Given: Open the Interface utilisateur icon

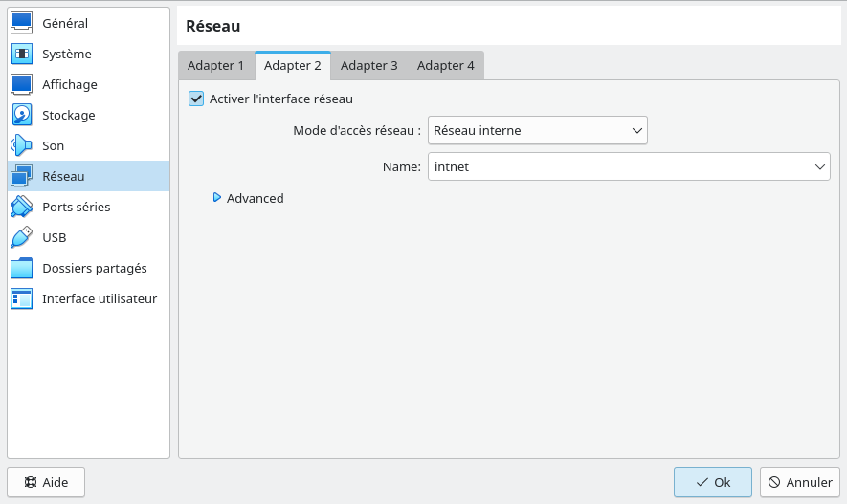Looking at the screenshot, I should click(22, 298).
